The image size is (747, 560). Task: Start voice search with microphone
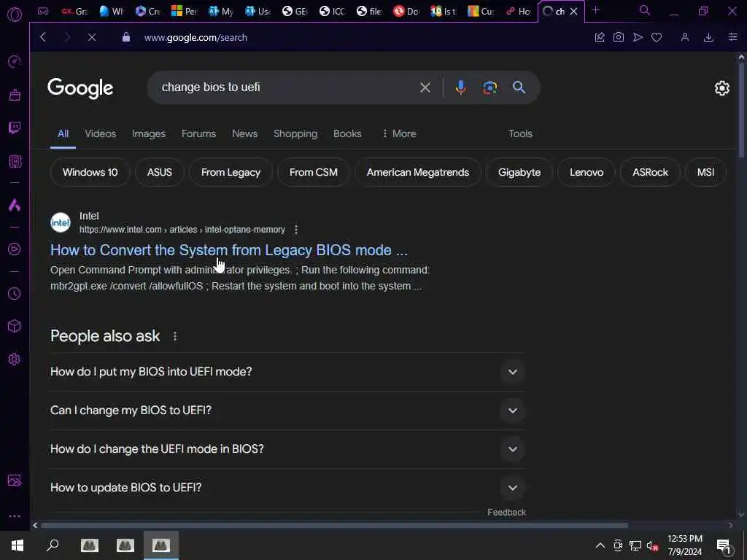[461, 87]
